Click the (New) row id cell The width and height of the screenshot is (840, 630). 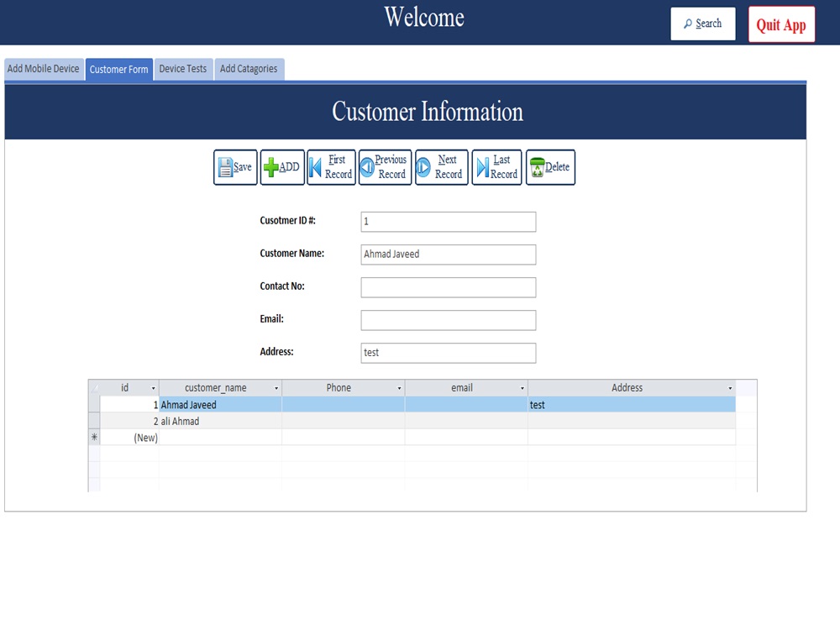(129, 438)
